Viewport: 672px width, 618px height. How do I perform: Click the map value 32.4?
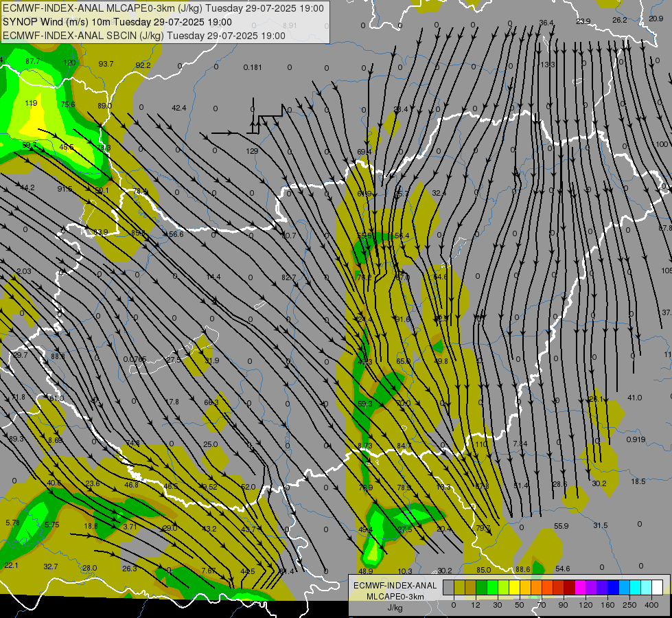(439, 193)
